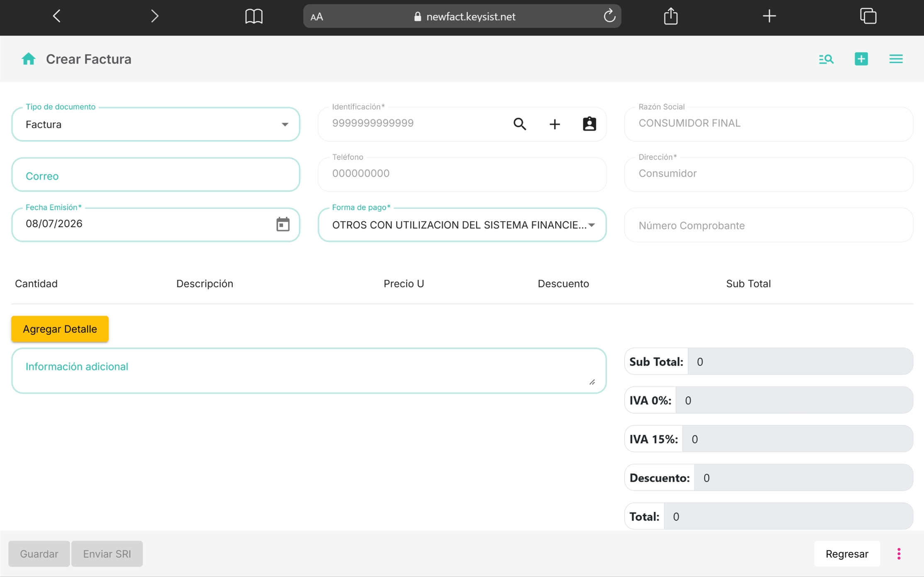
Task: Click the Sub Total column header
Action: (748, 284)
